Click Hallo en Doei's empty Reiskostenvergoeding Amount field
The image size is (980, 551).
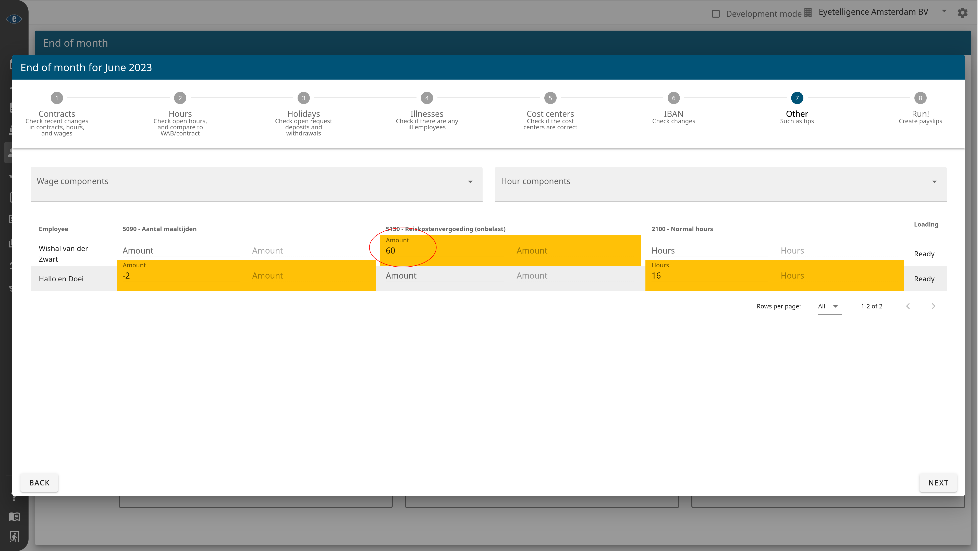click(444, 276)
